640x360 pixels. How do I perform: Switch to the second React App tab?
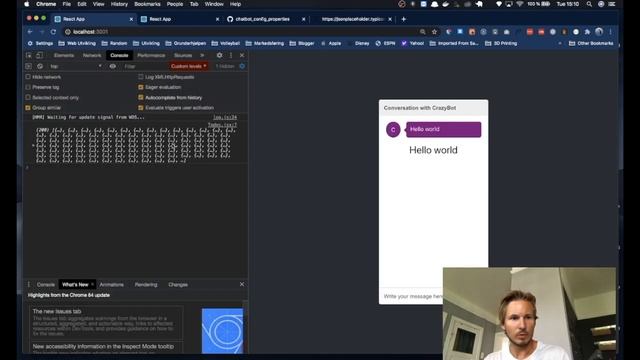(180, 19)
